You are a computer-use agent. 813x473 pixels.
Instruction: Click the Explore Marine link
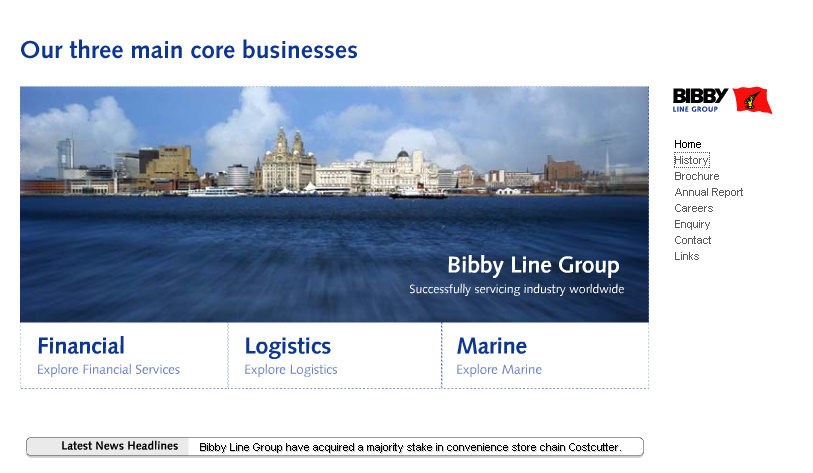point(499,370)
